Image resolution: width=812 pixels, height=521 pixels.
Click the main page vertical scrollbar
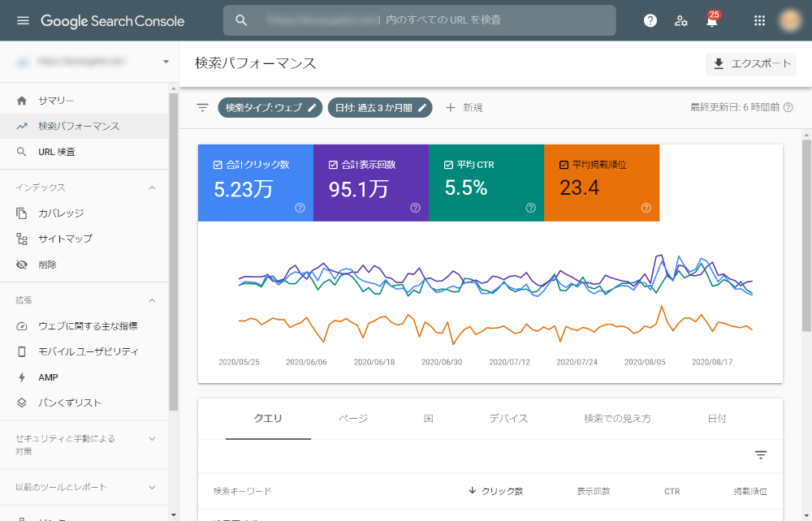[806, 235]
